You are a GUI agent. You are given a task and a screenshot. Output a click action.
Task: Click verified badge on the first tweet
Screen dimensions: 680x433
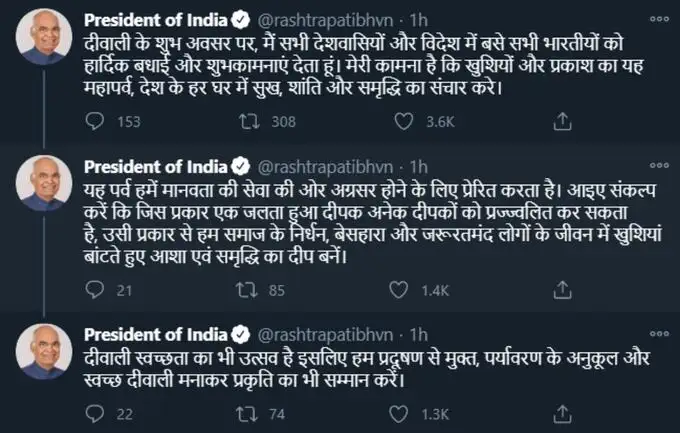(x=241, y=22)
